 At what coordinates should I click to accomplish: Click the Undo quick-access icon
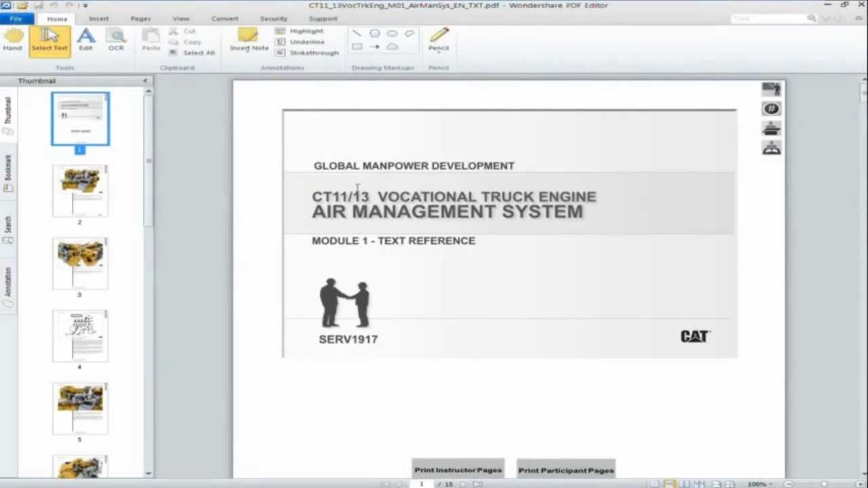[x=55, y=5]
